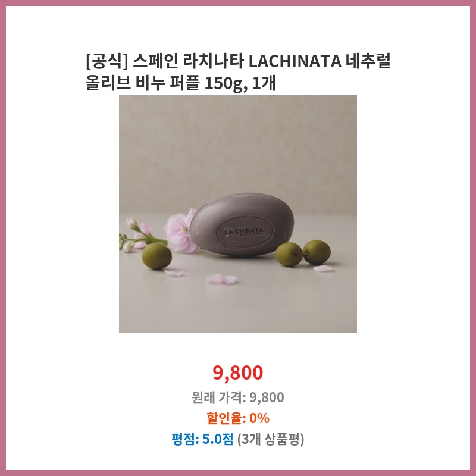The height and width of the screenshot is (476, 476).
Task: Click the gray 원래 가격: 9,800 line
Action: click(x=237, y=397)
